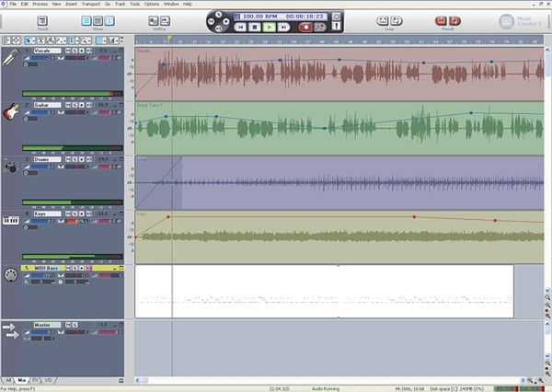Mute the Vocals track

coord(68,51)
